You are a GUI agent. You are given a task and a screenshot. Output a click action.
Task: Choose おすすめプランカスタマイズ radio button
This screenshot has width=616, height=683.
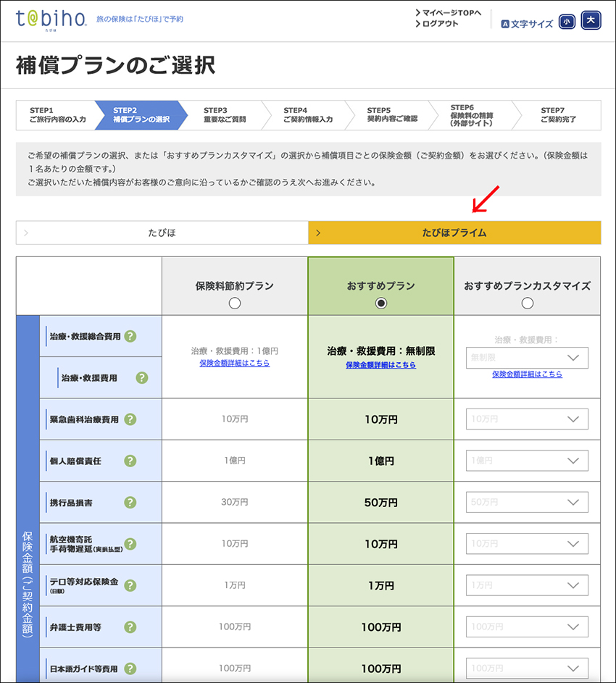(527, 303)
